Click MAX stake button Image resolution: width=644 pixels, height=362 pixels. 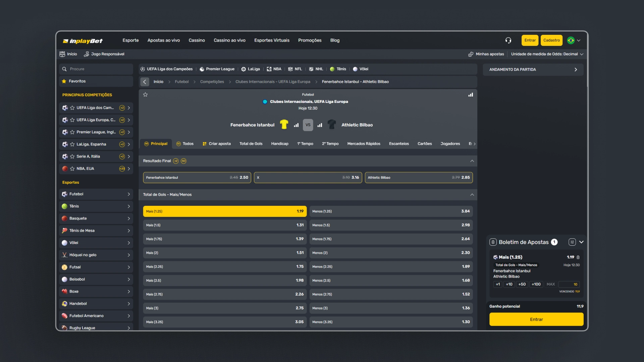pos(550,284)
